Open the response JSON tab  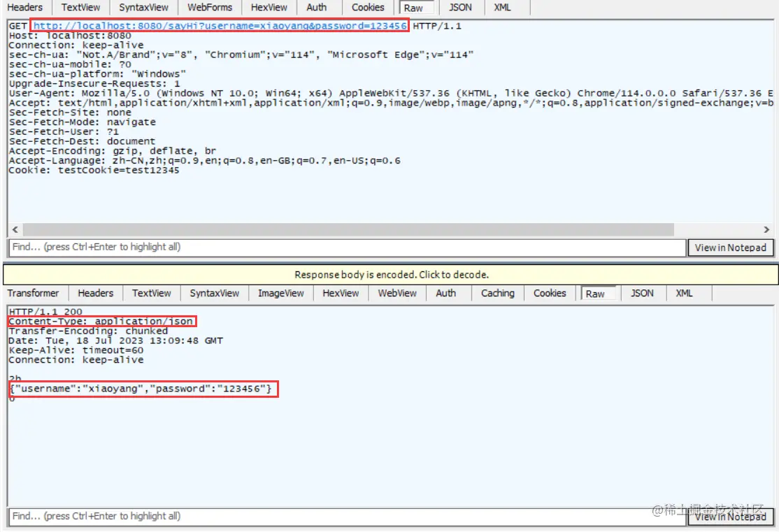(x=642, y=293)
